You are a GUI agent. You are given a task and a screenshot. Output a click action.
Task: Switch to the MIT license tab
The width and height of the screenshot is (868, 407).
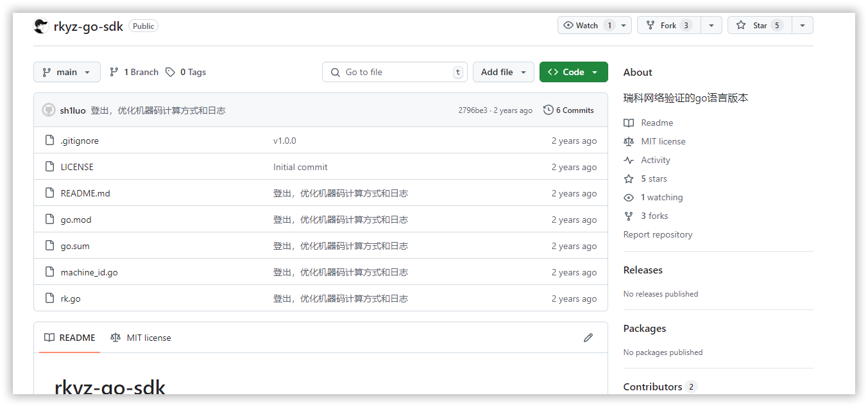click(x=140, y=338)
